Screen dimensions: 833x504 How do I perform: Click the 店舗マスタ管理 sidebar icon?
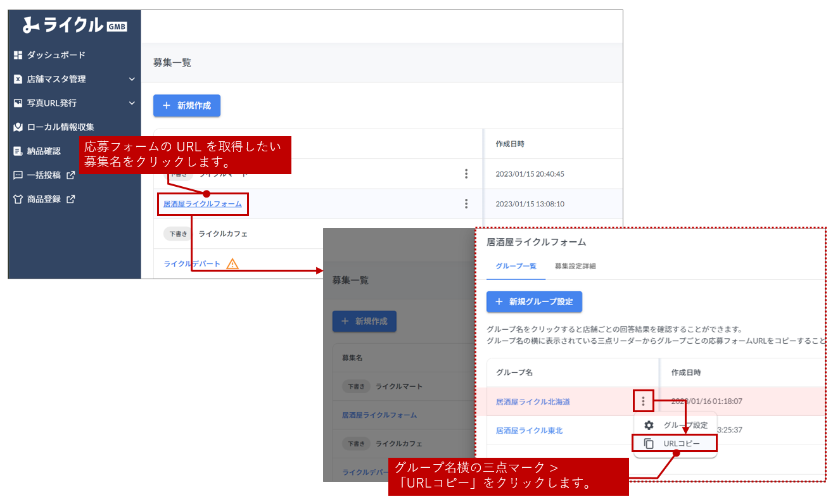18,79
